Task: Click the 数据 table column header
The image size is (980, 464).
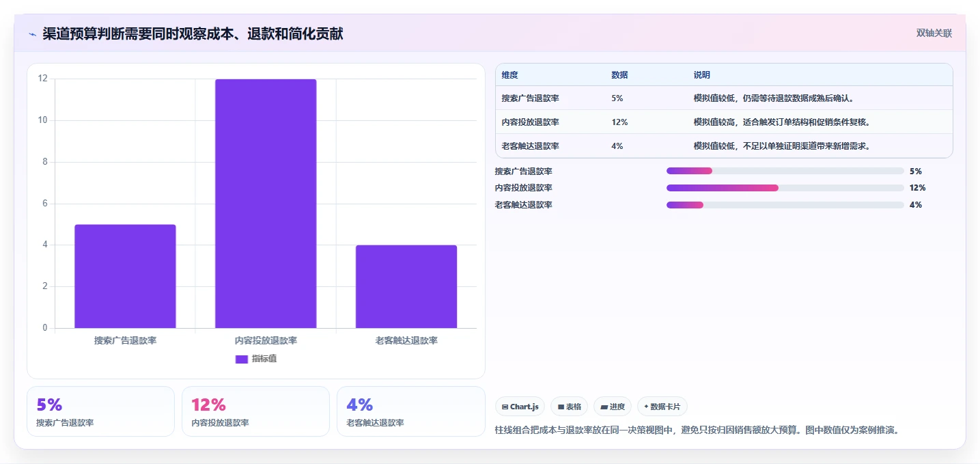Action: pos(619,75)
